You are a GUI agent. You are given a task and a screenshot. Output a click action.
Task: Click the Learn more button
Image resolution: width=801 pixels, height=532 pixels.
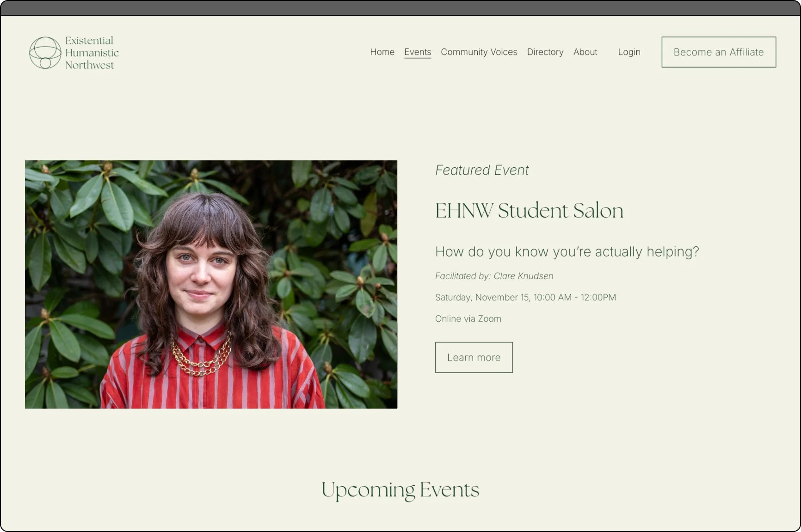[474, 357]
